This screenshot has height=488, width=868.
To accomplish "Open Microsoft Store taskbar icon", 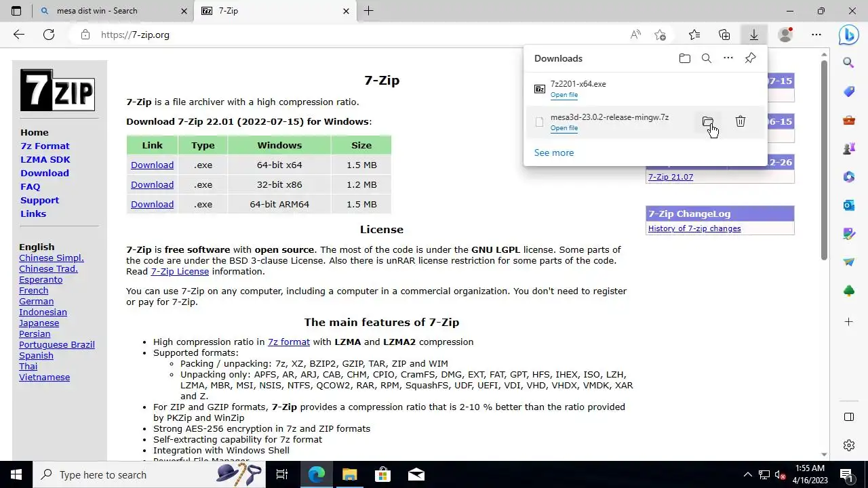I will (x=382, y=474).
